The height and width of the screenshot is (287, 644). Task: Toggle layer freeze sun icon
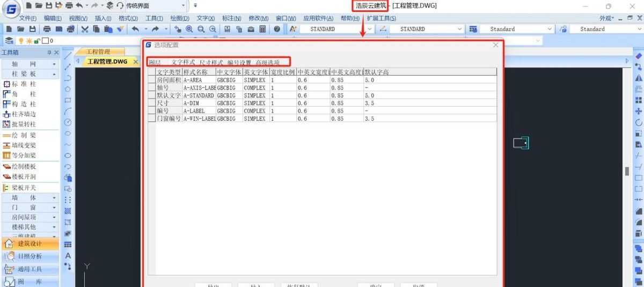point(29,40)
